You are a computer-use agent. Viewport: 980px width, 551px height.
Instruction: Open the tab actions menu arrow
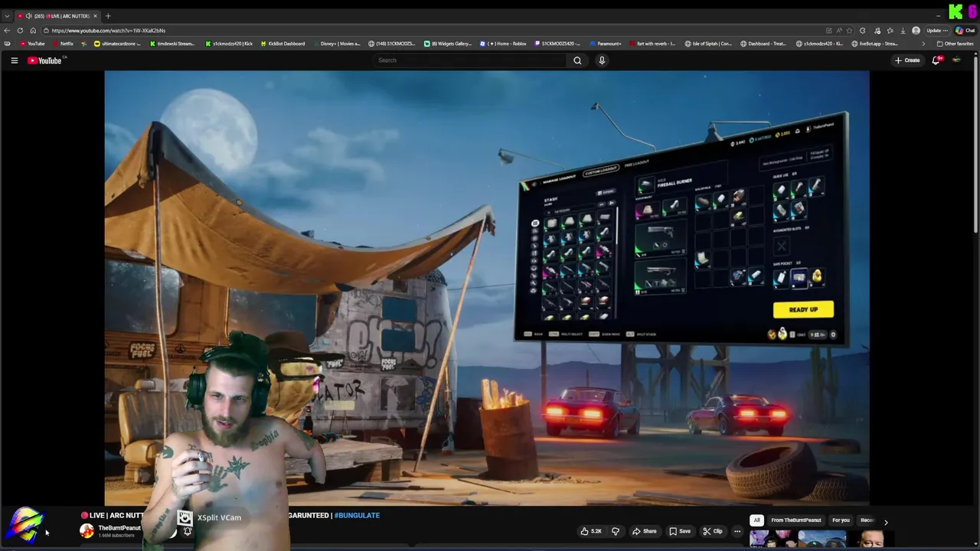tap(7, 16)
